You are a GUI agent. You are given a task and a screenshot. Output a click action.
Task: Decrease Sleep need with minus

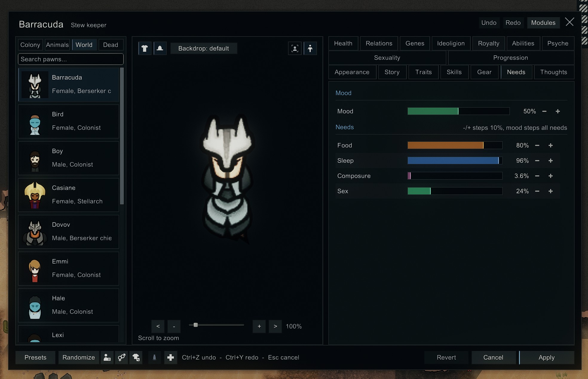point(537,161)
